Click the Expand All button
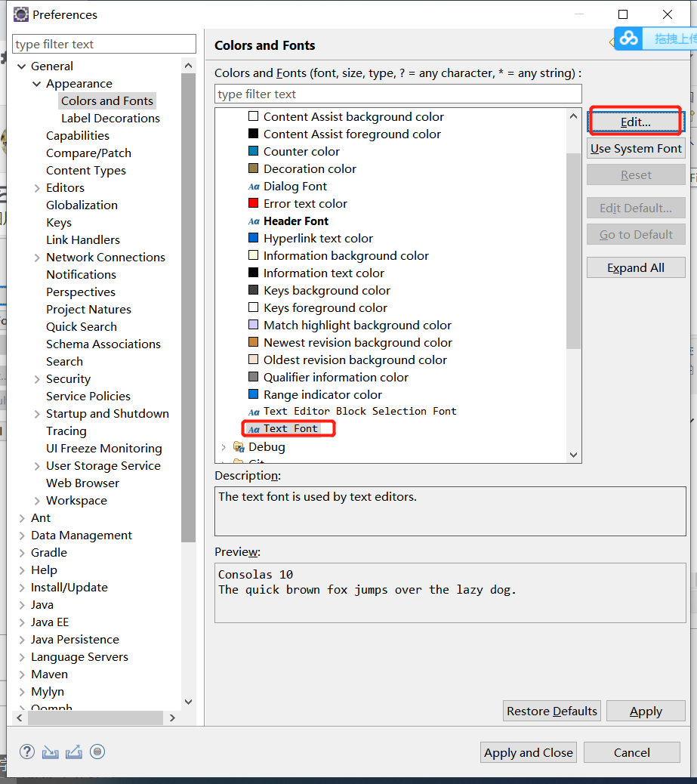 click(x=636, y=267)
